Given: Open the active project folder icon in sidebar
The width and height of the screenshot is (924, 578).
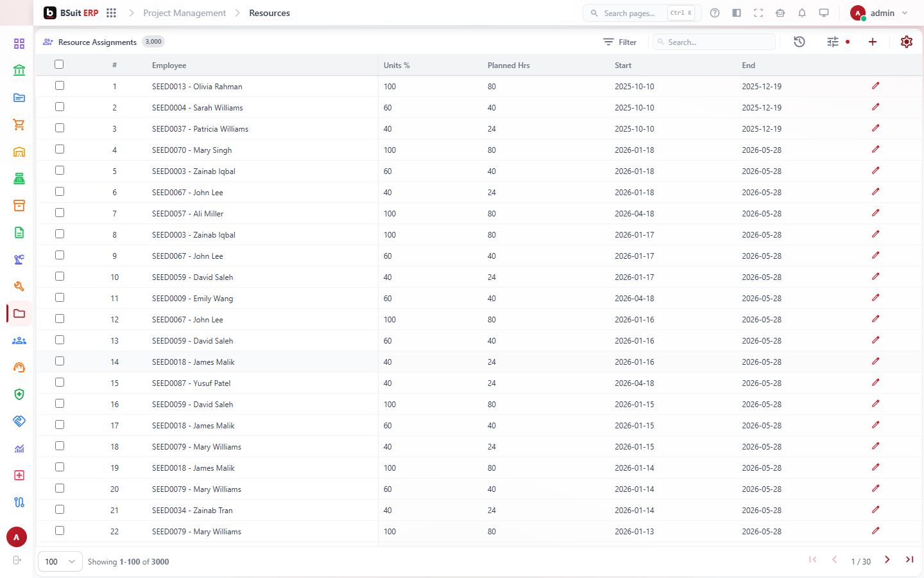Looking at the screenshot, I should pyautogui.click(x=19, y=313).
